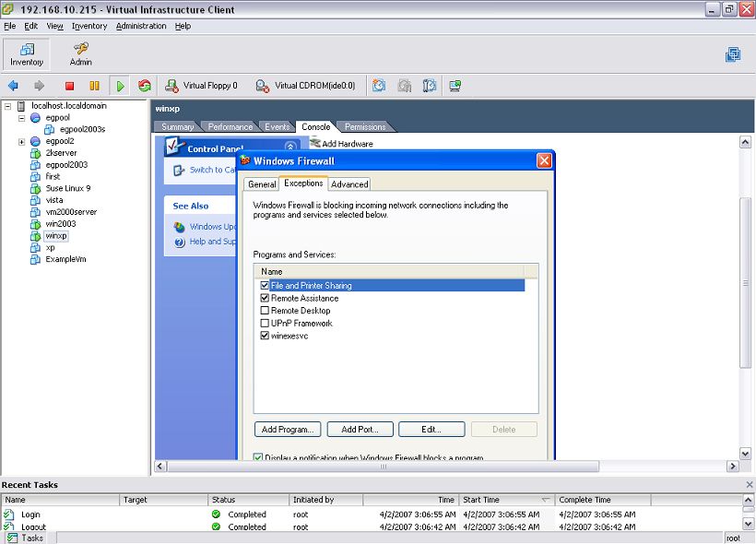Enable the Remote Desktop exception checkbox
This screenshot has width=756, height=544.
click(x=265, y=311)
